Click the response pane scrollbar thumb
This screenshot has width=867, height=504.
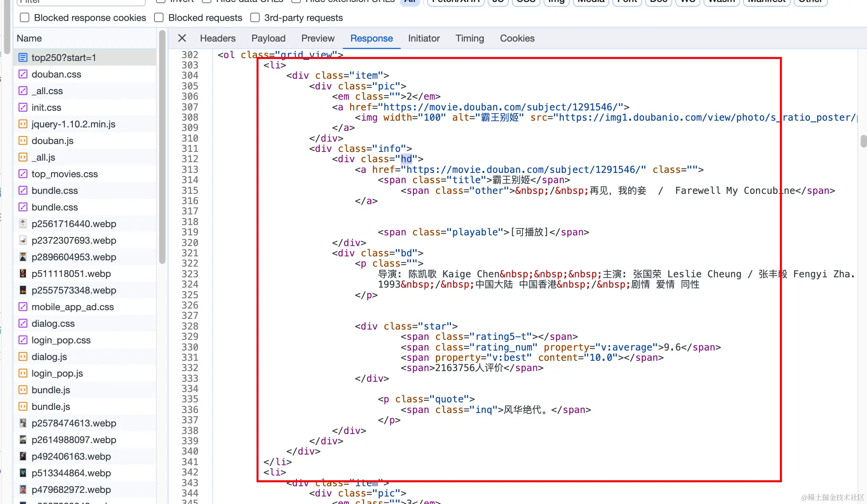coord(863,141)
